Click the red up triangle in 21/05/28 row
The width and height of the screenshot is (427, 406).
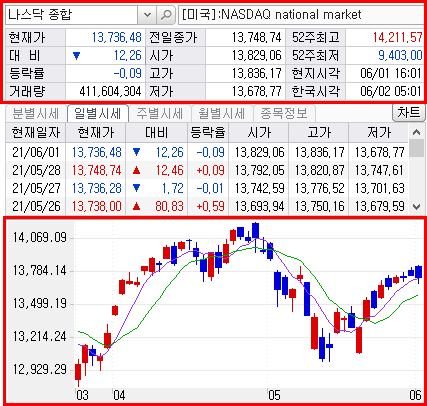pyautogui.click(x=136, y=170)
